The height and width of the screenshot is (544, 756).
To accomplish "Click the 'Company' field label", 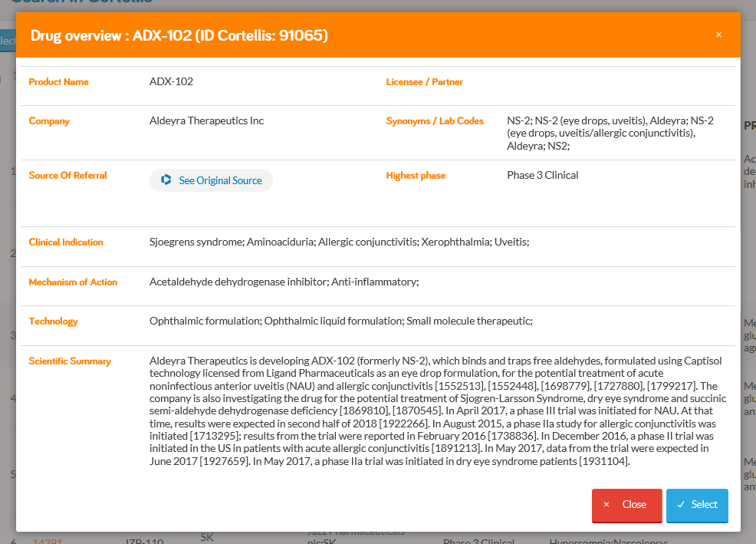I will [49, 121].
